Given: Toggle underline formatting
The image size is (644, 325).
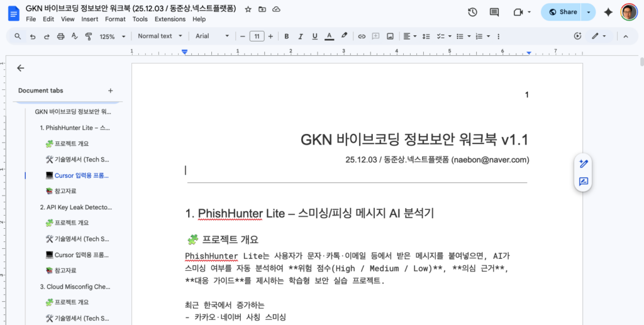Looking at the screenshot, I should [314, 36].
